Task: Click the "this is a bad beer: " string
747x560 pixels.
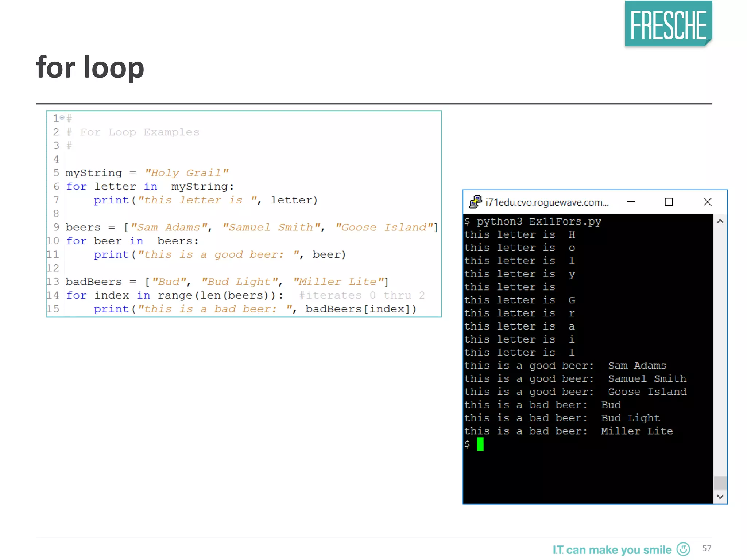Action: click(216, 309)
